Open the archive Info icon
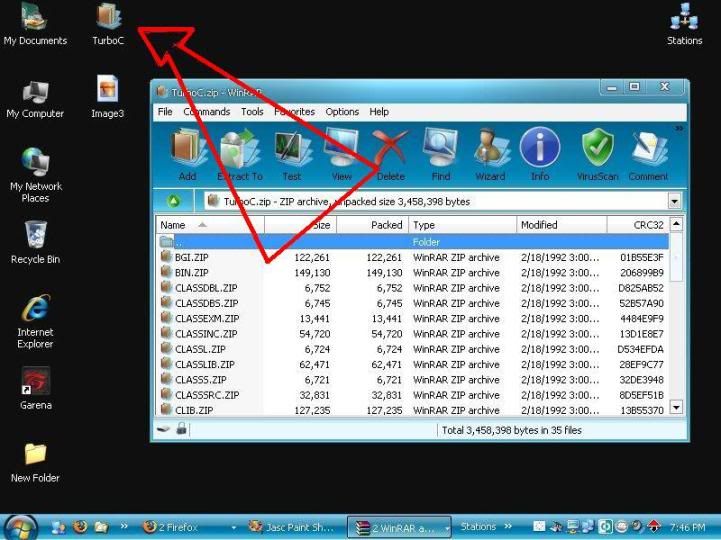 (x=540, y=154)
